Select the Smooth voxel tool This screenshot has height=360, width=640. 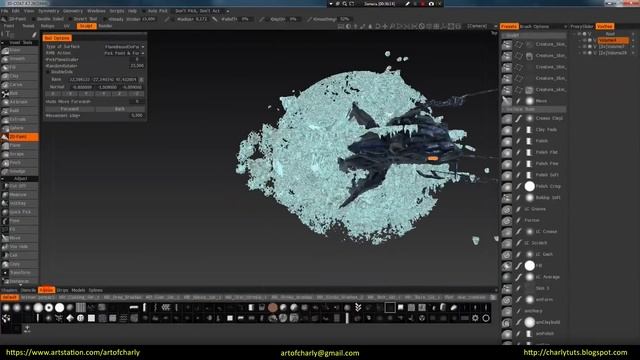[x=20, y=59]
